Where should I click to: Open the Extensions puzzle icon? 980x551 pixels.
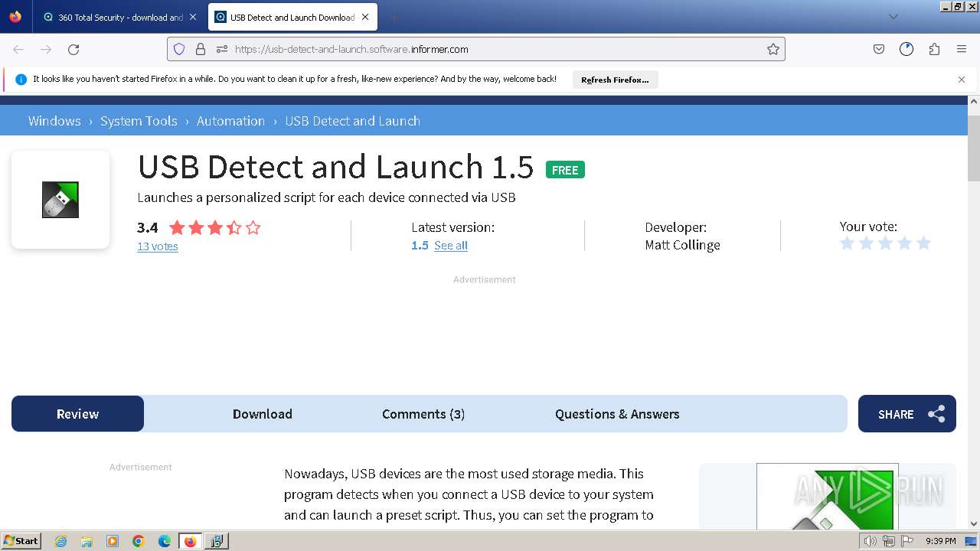[934, 49]
